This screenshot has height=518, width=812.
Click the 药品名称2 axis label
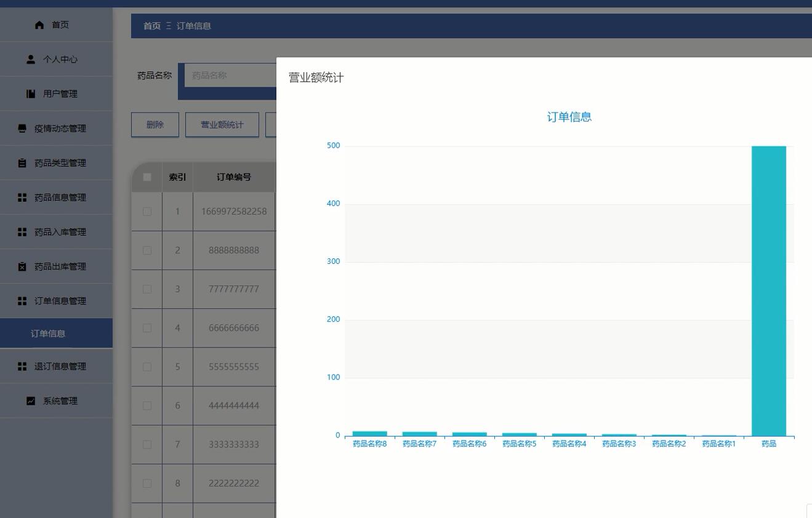coord(669,444)
